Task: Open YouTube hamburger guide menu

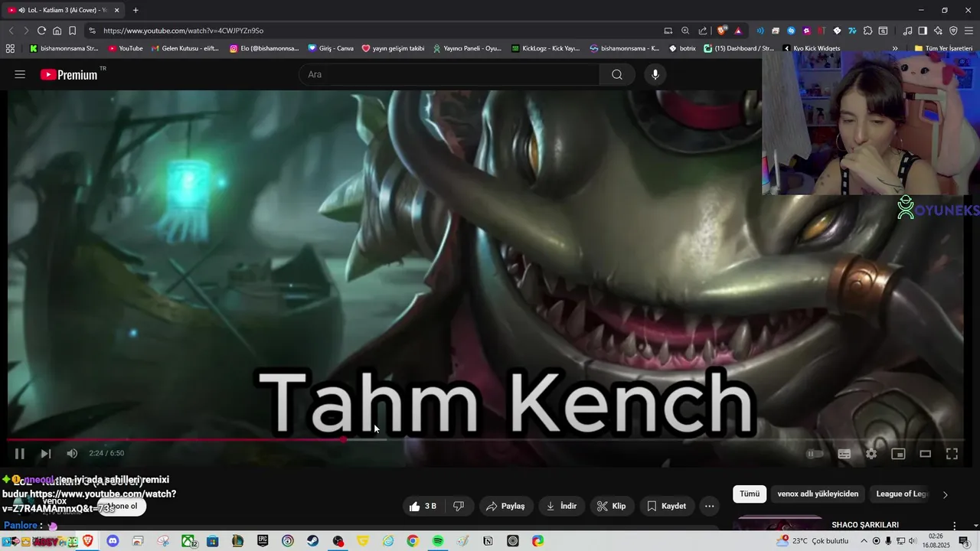Action: pos(20,74)
